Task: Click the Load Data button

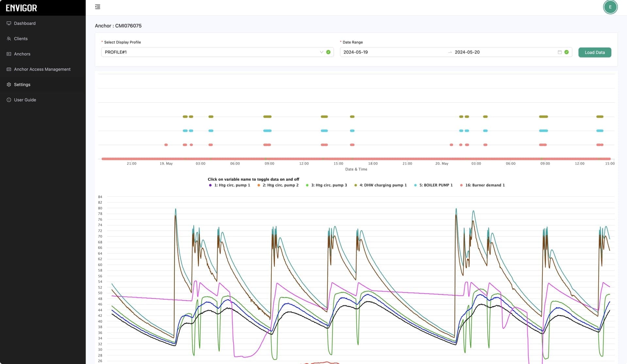Action: click(x=595, y=52)
